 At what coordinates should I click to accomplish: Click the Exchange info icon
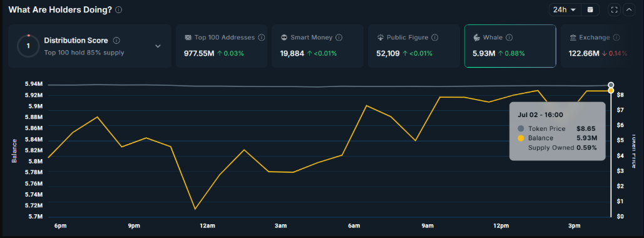click(x=616, y=38)
